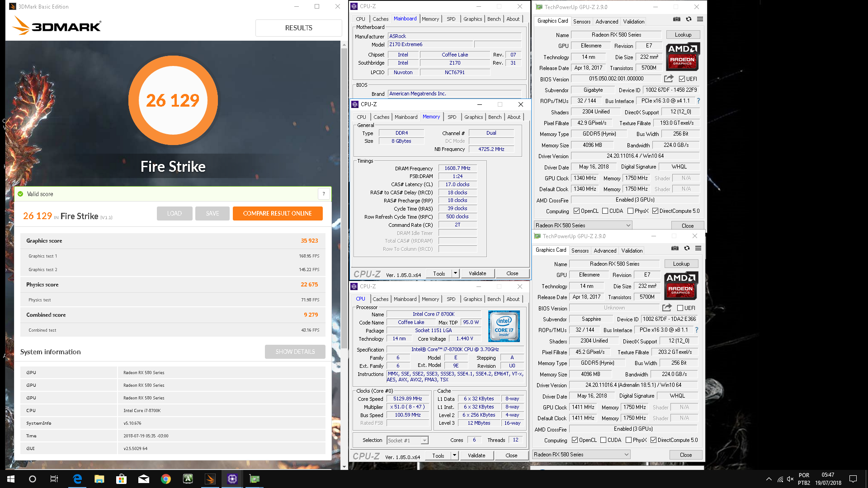Click SHOW DETAILS for System information
This screenshot has height=488, width=868.
295,352
